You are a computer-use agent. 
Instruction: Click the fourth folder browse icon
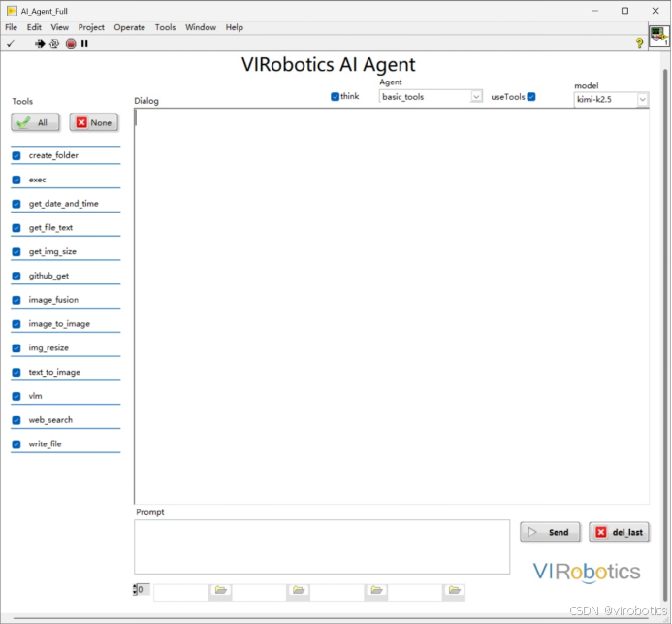point(454,591)
